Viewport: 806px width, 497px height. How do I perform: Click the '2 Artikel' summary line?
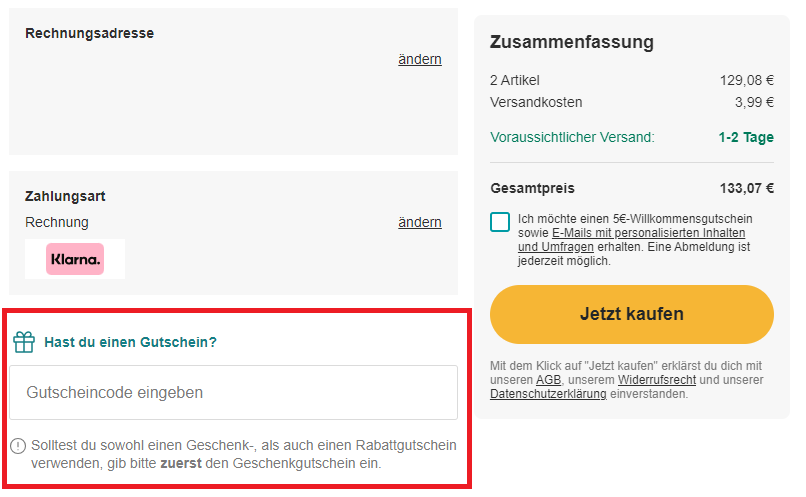514,80
